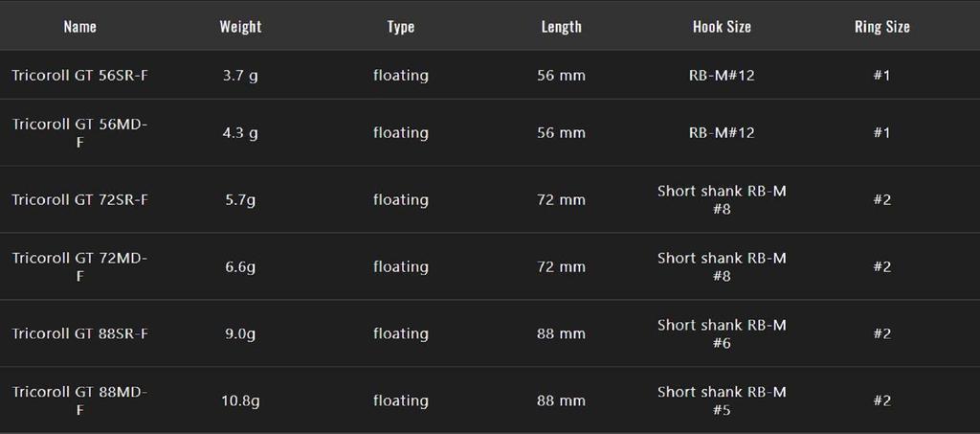Select the Tricoroll GT 72MD-F name

coord(79,266)
